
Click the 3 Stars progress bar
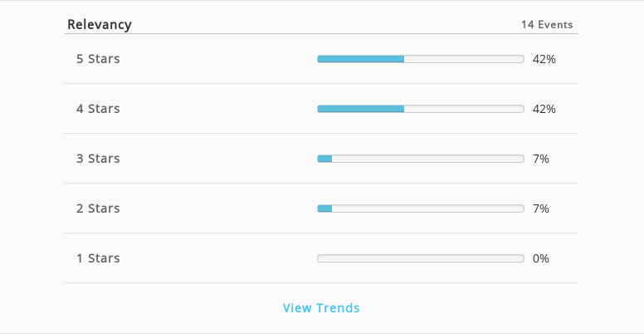click(421, 159)
